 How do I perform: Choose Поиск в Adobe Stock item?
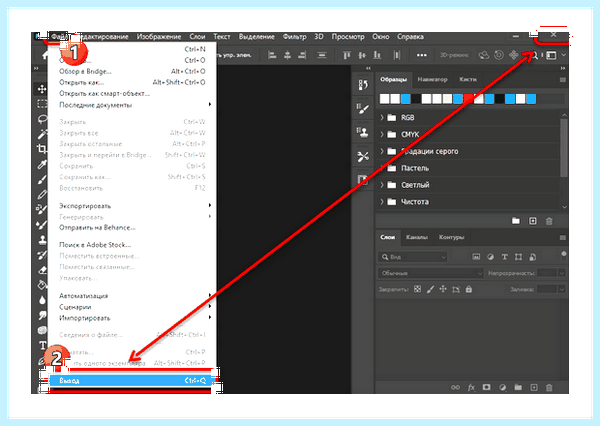pos(132,245)
